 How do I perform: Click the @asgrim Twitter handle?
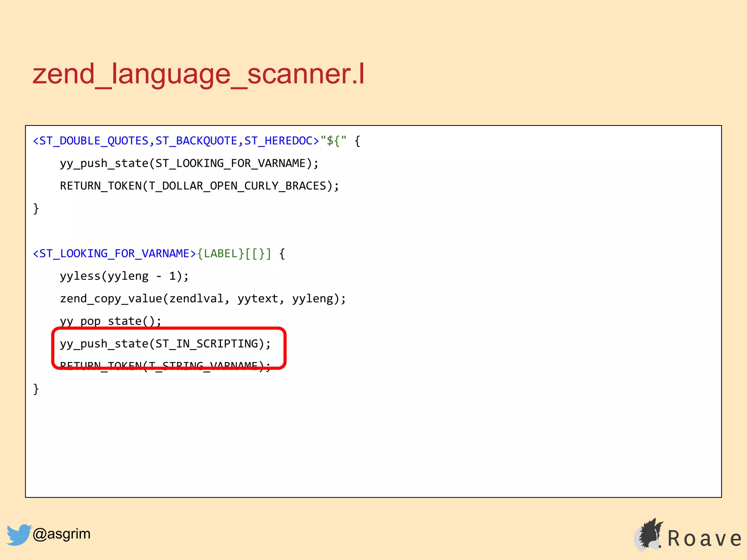(61, 534)
